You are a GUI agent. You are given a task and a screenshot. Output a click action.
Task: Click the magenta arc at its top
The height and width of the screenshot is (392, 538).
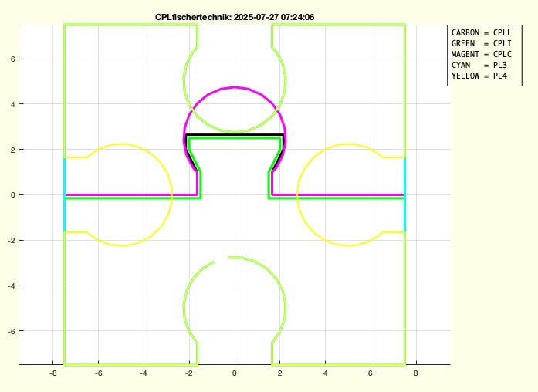pyautogui.click(x=234, y=87)
